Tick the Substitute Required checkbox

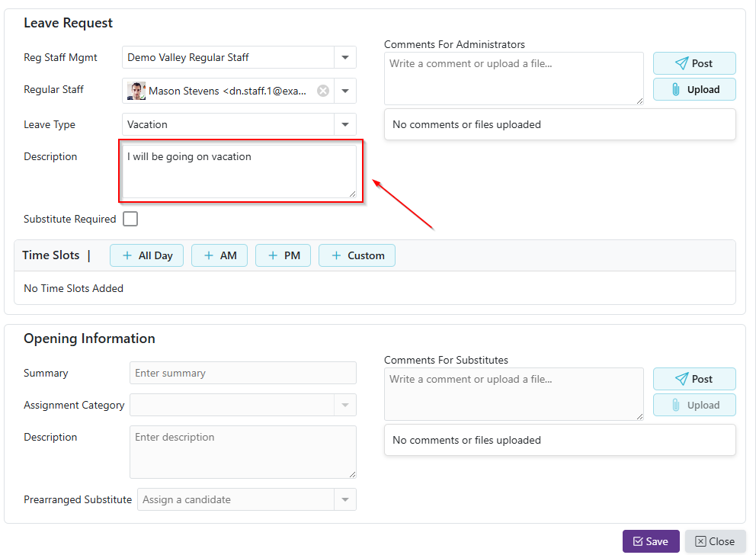coord(130,219)
